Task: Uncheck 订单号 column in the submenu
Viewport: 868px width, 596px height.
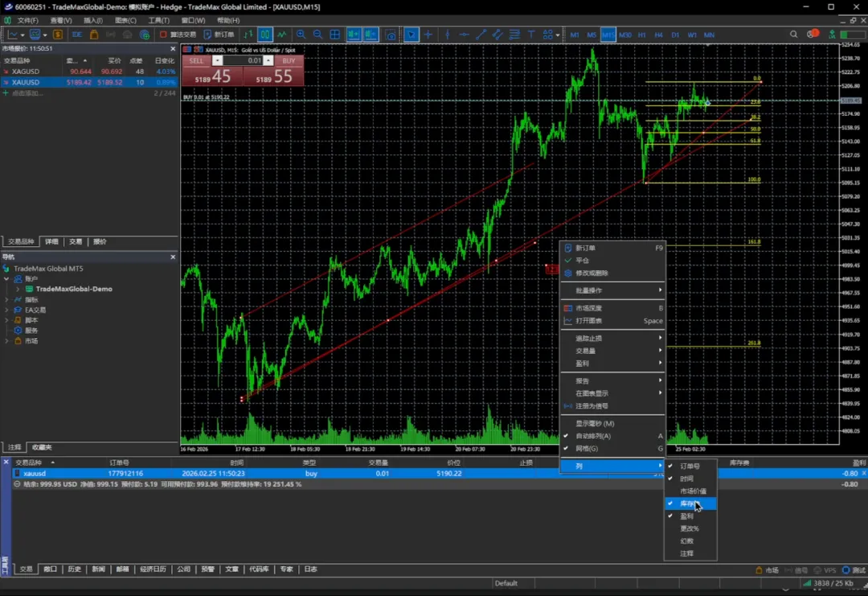Action: coord(690,467)
